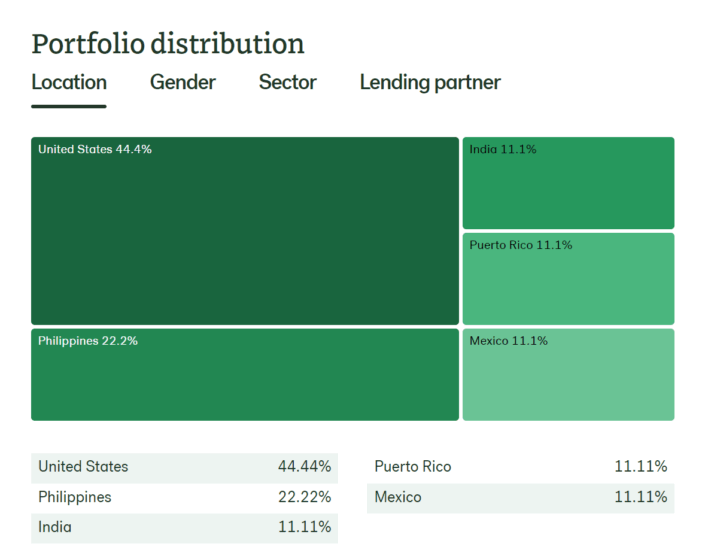
Task: Click the 22.22% value for Philippines
Action: click(304, 497)
